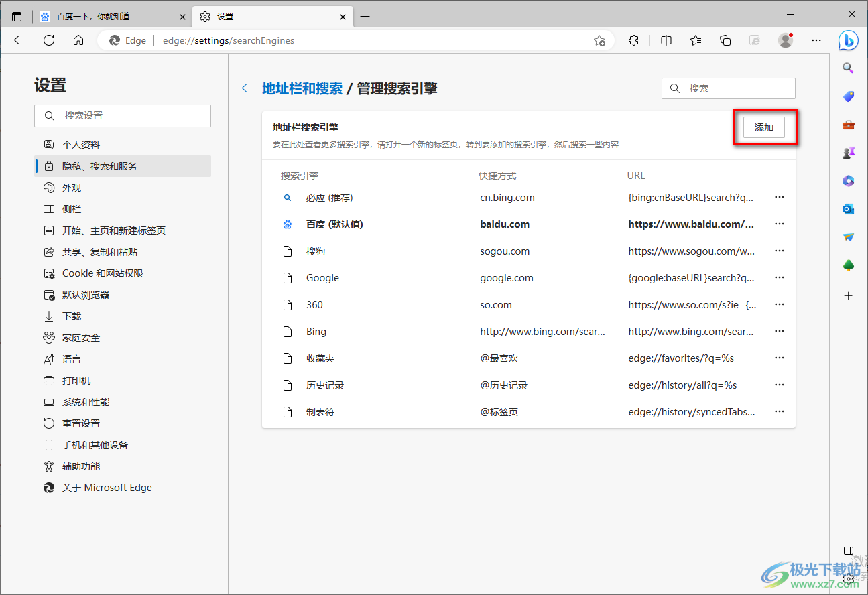Focus the 搜索设置 search box

click(123, 116)
